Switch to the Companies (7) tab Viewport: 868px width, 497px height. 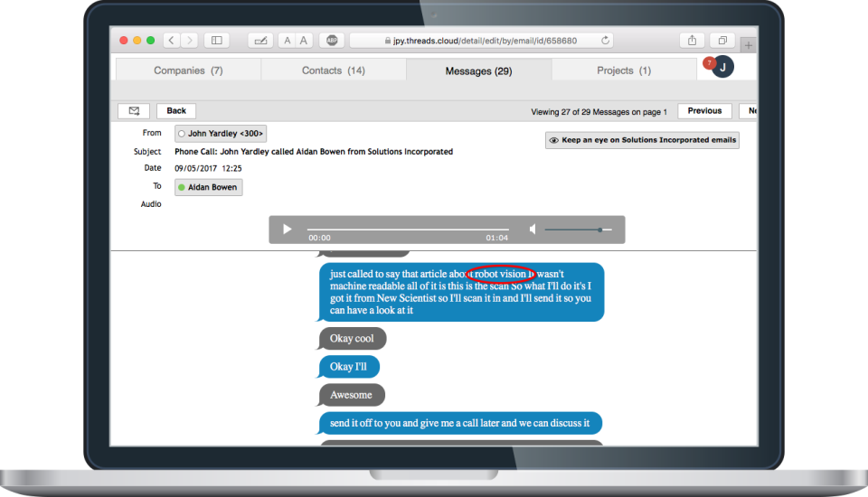[x=188, y=70]
